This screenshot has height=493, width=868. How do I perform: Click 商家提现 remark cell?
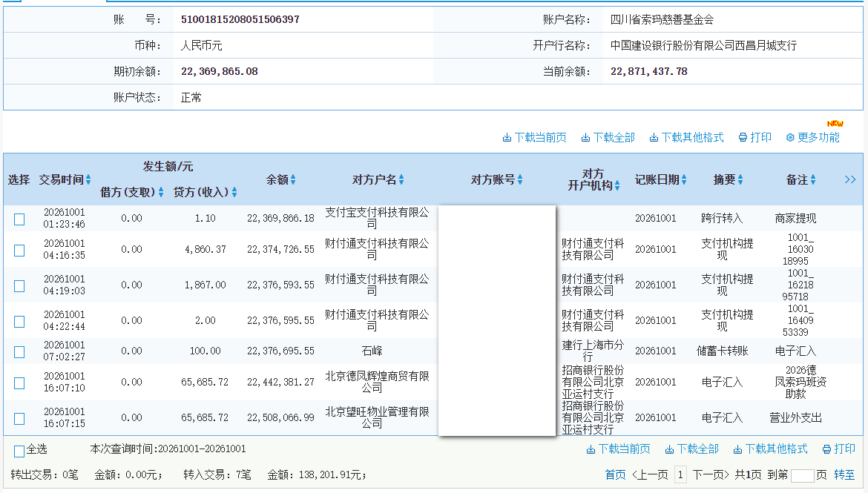795,218
